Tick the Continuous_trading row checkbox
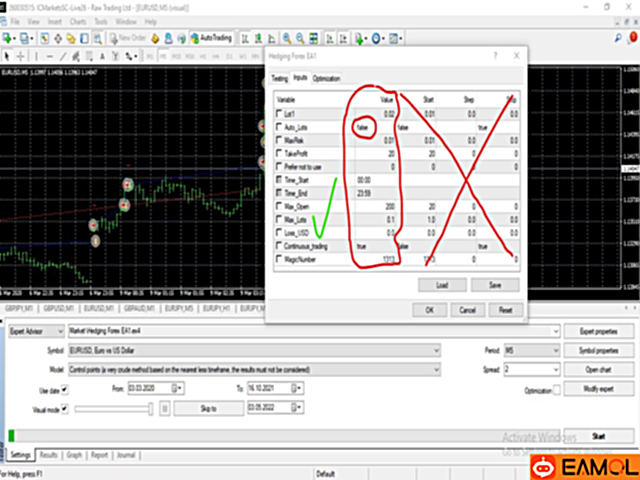This screenshot has width=640, height=480. coord(279,246)
